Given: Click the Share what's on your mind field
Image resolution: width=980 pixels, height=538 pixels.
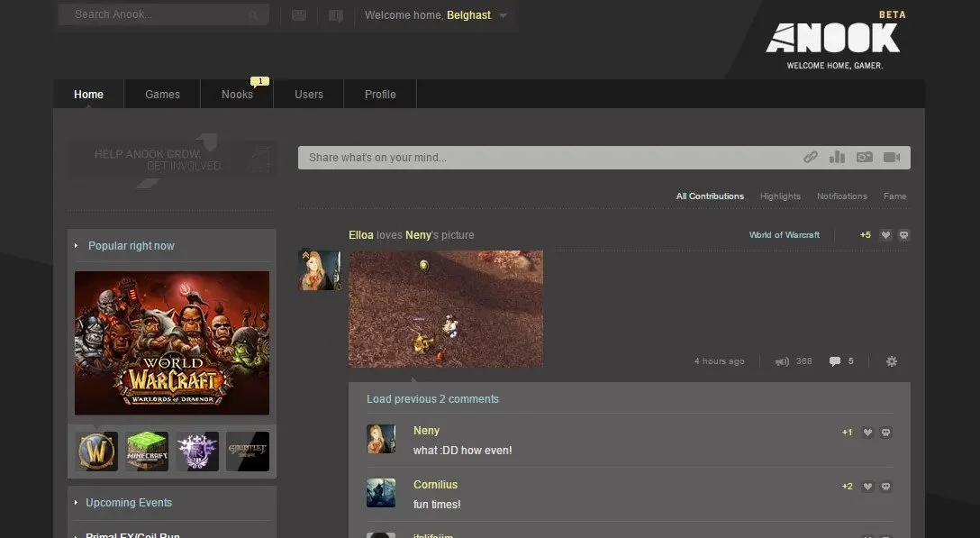Looking at the screenshot, I should (x=603, y=158).
